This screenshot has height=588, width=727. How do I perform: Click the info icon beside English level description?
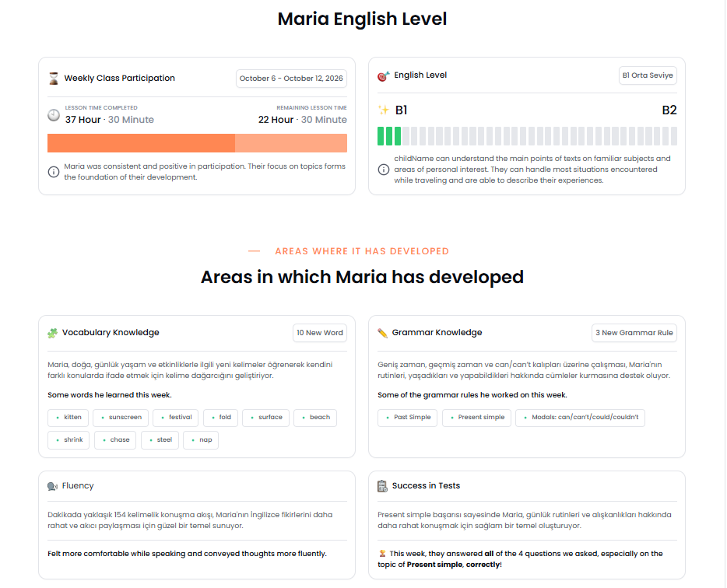click(384, 170)
